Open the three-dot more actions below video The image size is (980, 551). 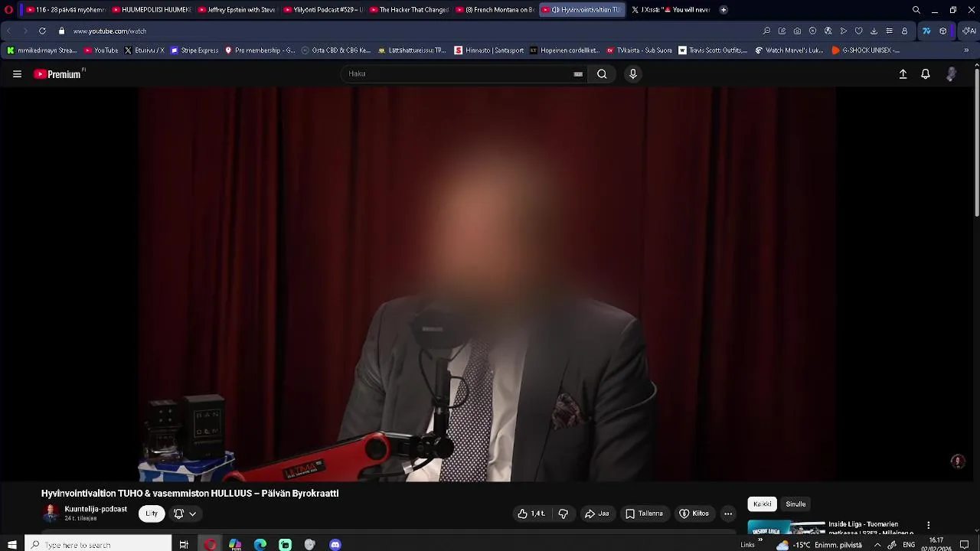728,514
